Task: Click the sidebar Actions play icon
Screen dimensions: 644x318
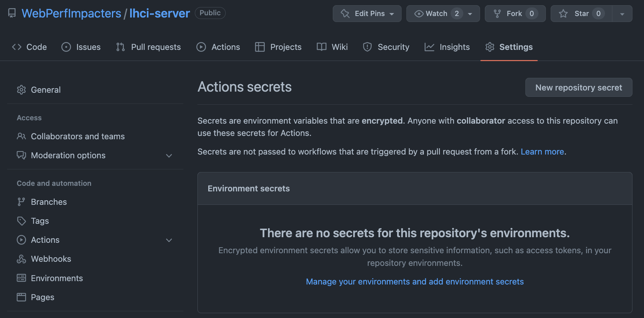Action: click(21, 240)
